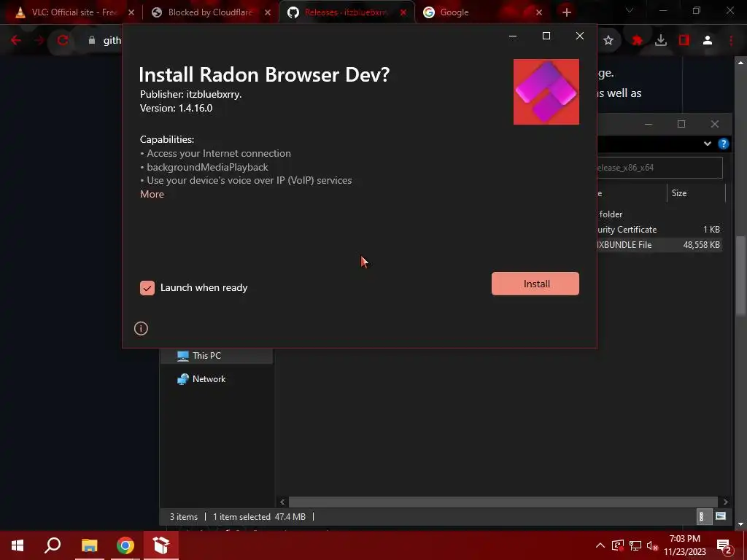The width and height of the screenshot is (747, 560).
Task: Open the Chrome profile icon
Action: 708,41
